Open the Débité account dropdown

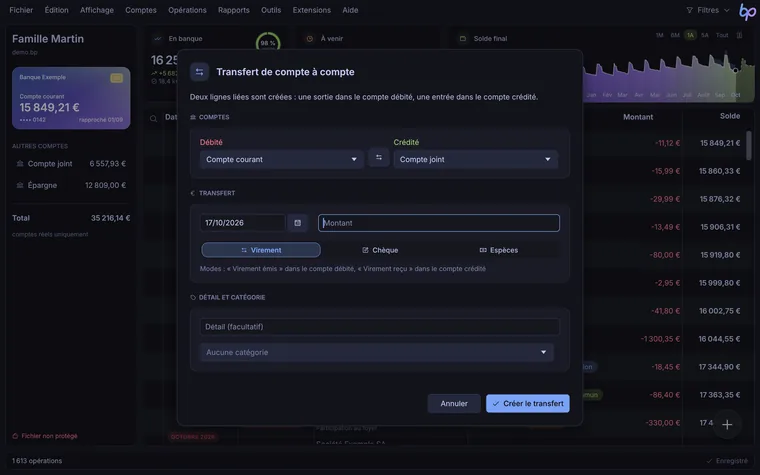[x=281, y=159]
